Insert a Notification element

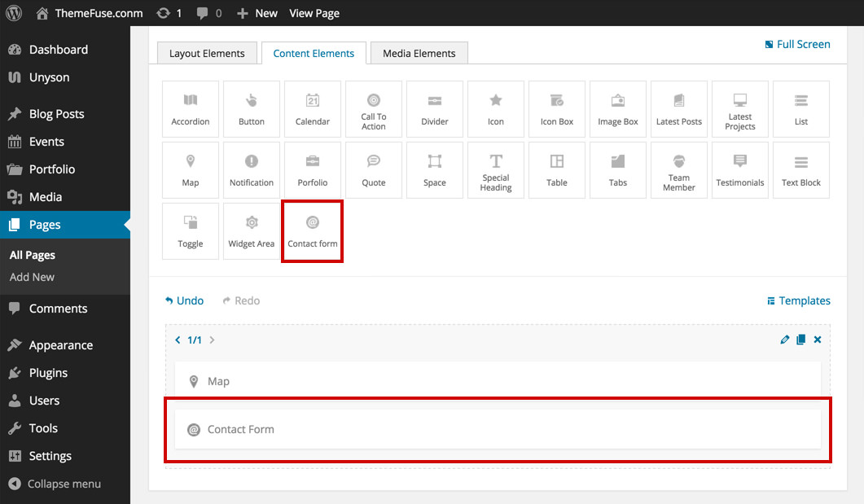point(252,170)
